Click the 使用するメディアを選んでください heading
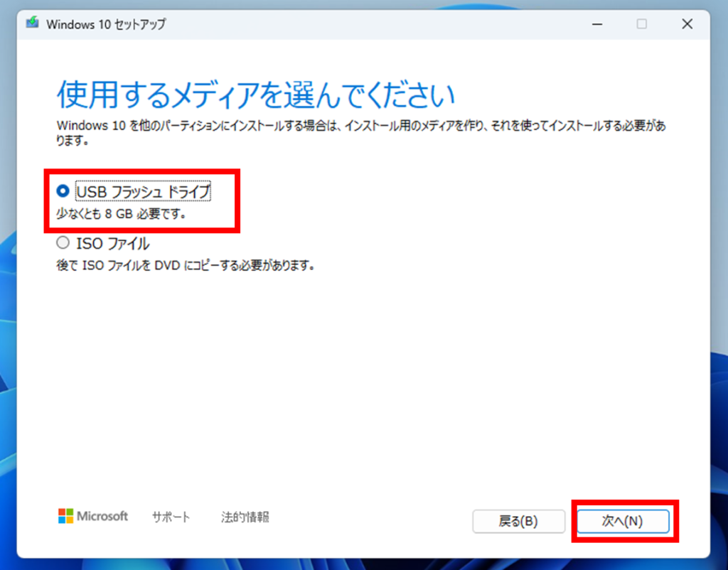The image size is (728, 570). (x=256, y=95)
